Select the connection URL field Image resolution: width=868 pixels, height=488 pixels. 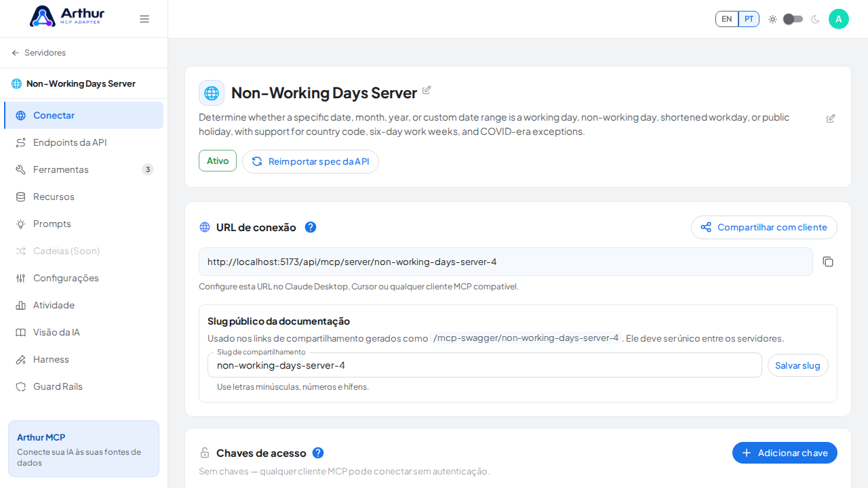(x=506, y=262)
